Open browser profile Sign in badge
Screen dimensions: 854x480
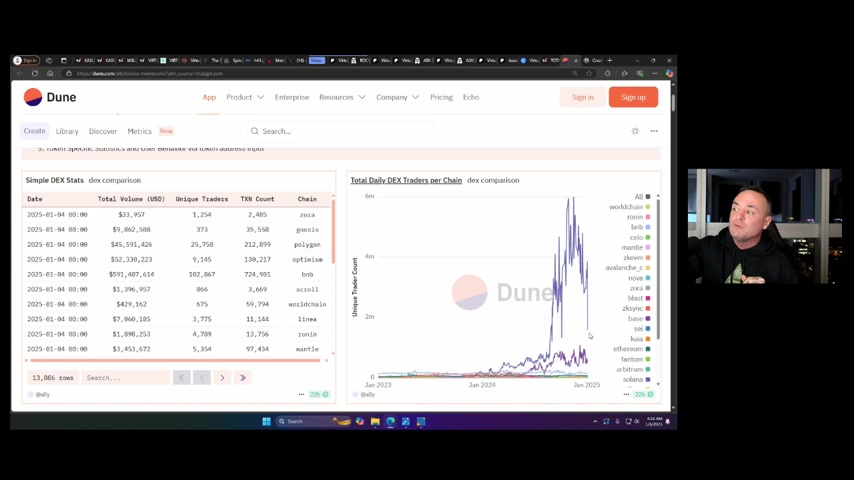pos(26,60)
